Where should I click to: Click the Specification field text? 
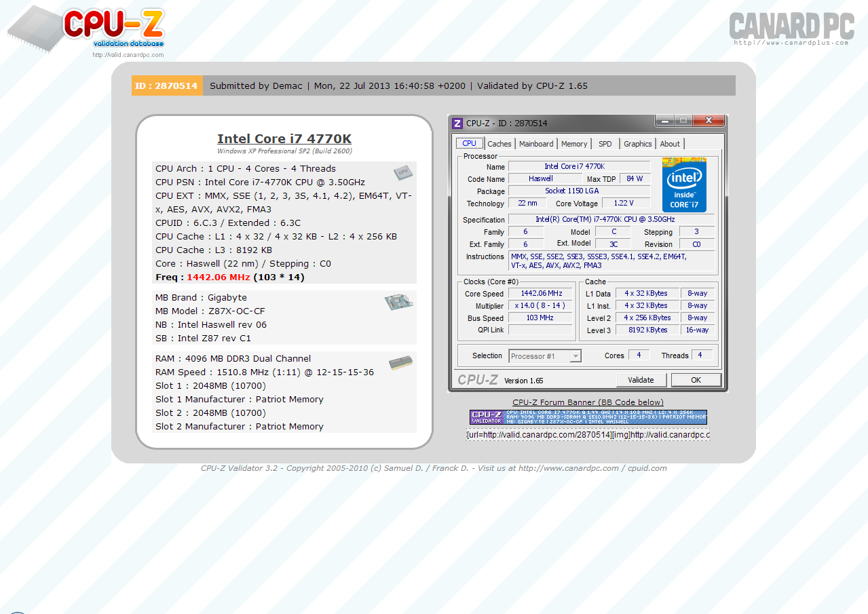click(611, 219)
